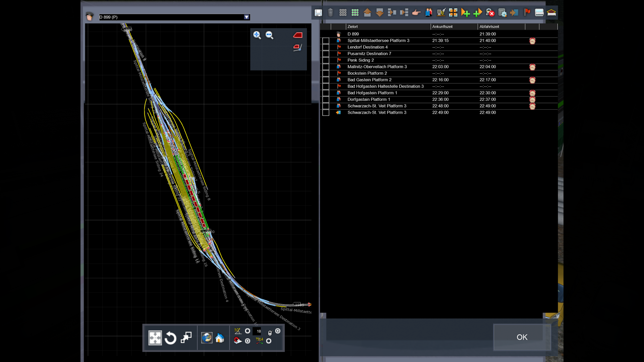644x362 pixels.
Task: Tick checkbox for Mallnitz-Obervellach Platform 3
Action: [326, 67]
